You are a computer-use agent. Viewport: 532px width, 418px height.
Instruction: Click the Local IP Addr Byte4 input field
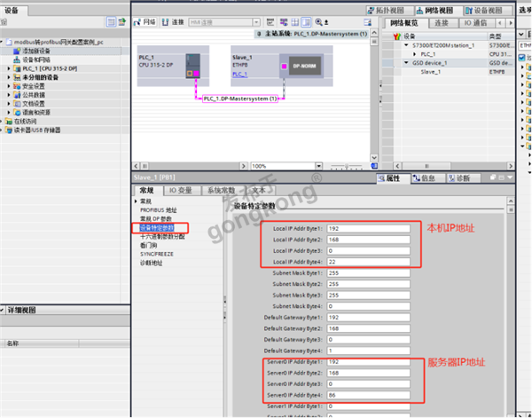(x=369, y=262)
